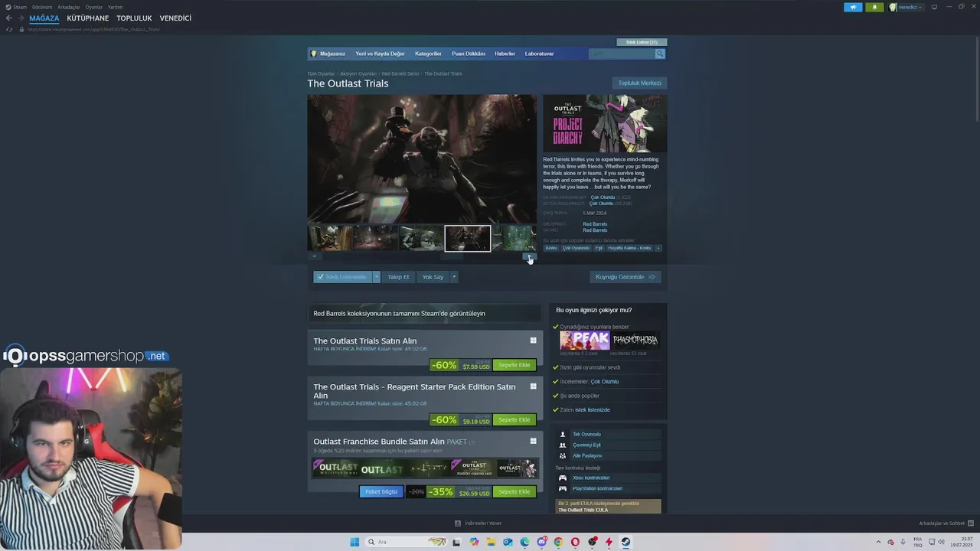Image resolution: width=980 pixels, height=551 pixels.
Task: Add Reagent Starter Pack Edition $9.19 to cart
Action: click(514, 419)
